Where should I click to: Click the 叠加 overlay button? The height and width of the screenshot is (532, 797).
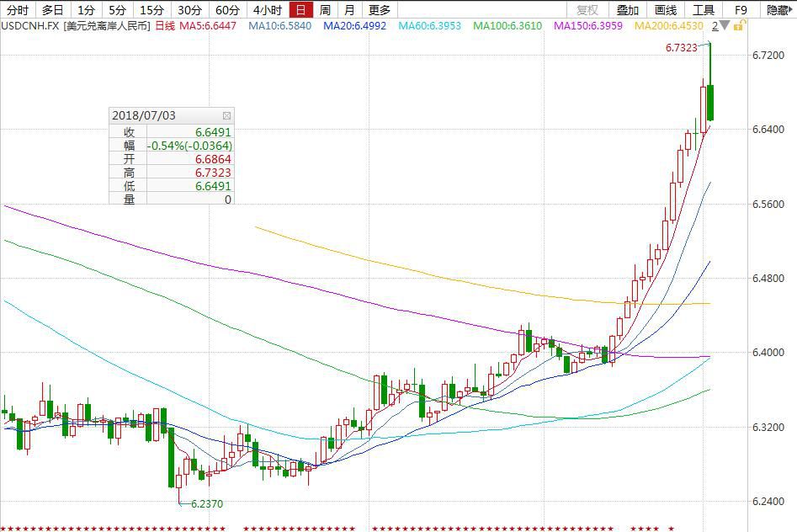[627, 10]
